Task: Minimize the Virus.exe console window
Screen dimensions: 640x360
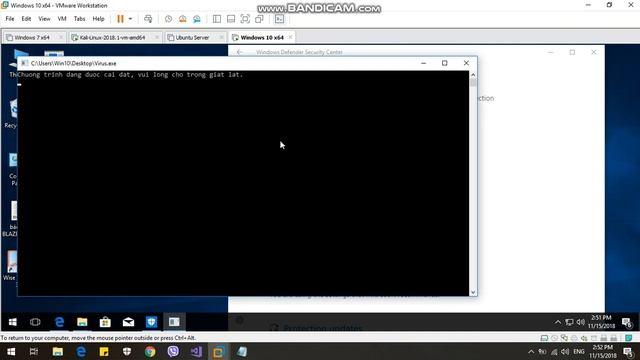Action: [x=423, y=63]
